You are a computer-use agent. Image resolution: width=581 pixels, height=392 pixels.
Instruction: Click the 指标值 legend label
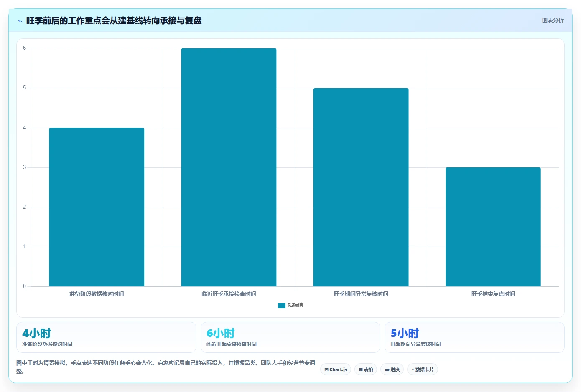pos(296,305)
